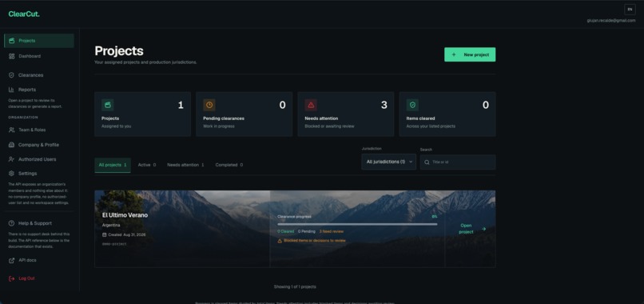
Task: Click the account email address at top right
Action: pyautogui.click(x=611, y=20)
